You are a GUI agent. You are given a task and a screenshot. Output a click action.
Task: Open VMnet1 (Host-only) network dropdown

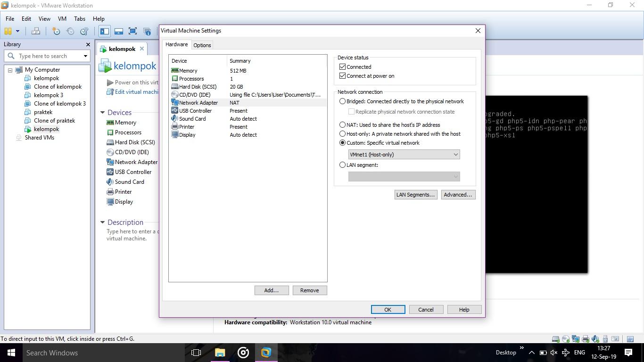pyautogui.click(x=404, y=155)
